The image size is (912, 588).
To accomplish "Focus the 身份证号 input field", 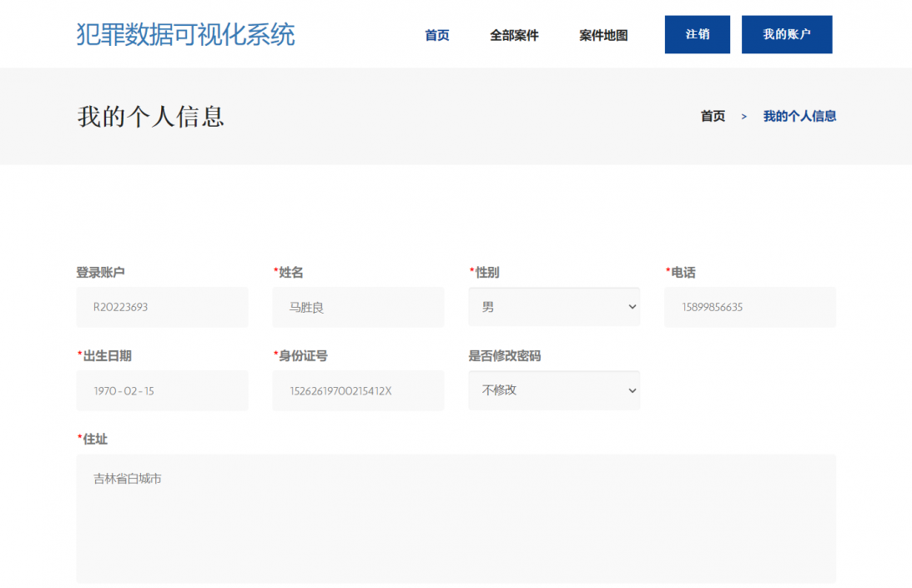I will (x=358, y=391).
